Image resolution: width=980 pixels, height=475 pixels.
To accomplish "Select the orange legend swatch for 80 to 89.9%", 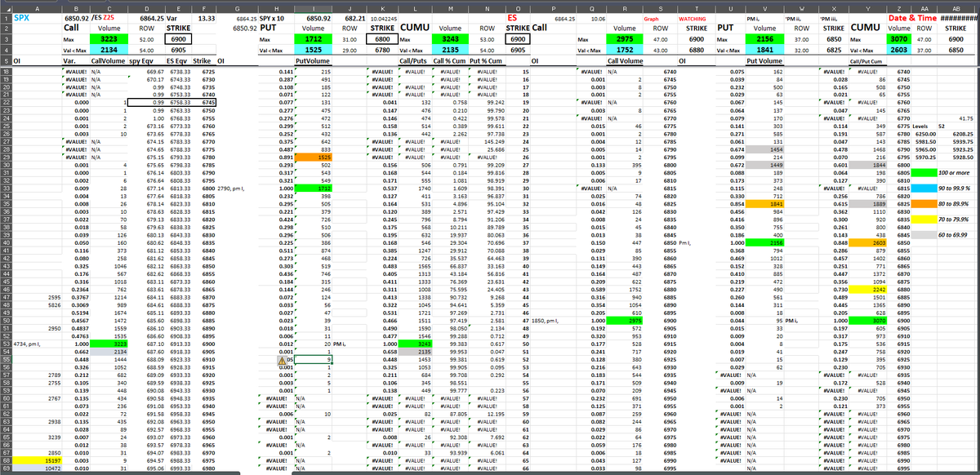I will coord(925,204).
